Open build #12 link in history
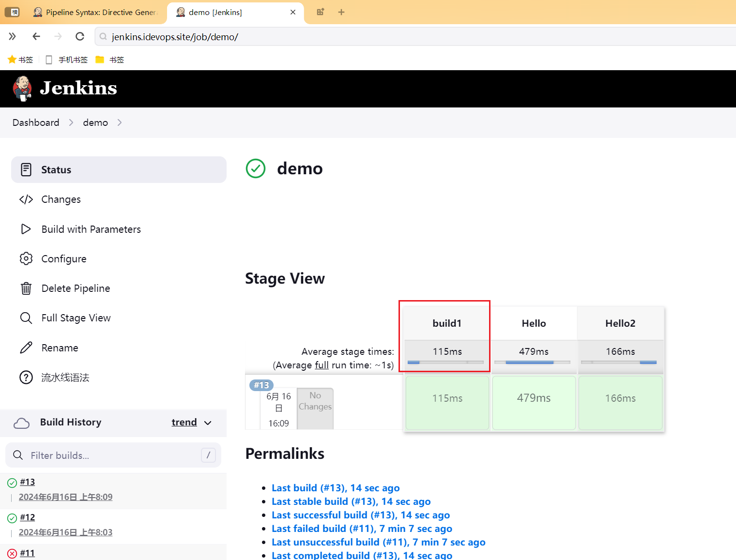The width and height of the screenshot is (736, 560). 28,517
